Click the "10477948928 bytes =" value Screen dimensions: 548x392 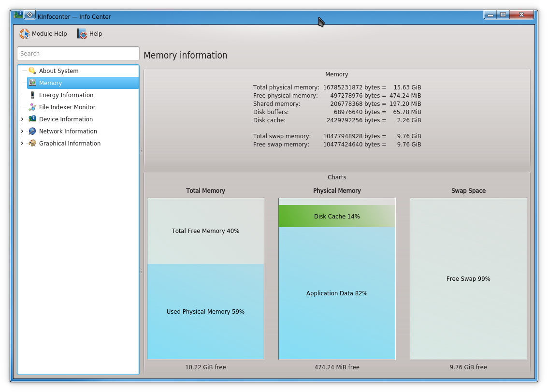(x=355, y=136)
